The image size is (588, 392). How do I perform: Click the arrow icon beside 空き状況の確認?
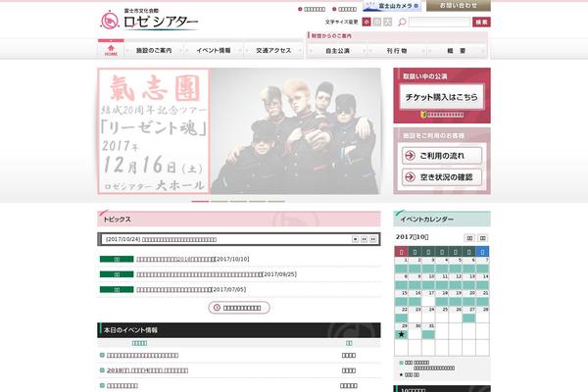(x=411, y=177)
